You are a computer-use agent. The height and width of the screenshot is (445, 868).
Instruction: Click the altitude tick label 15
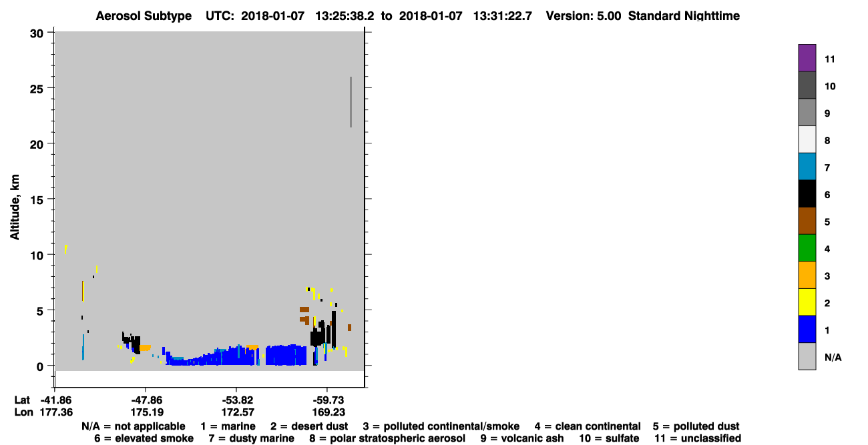[39, 199]
